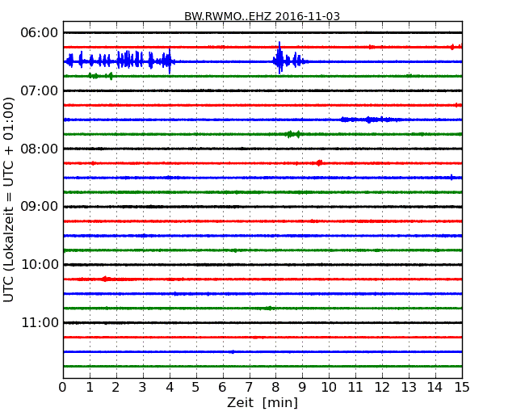
Task: Click the red event near minute 1.6 after 10:00
Action: pos(106,279)
